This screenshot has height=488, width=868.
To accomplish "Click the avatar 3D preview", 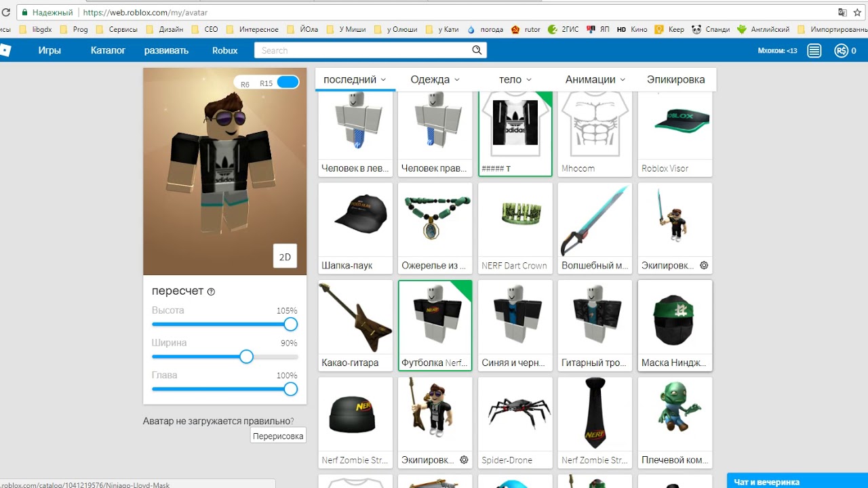I will click(224, 171).
